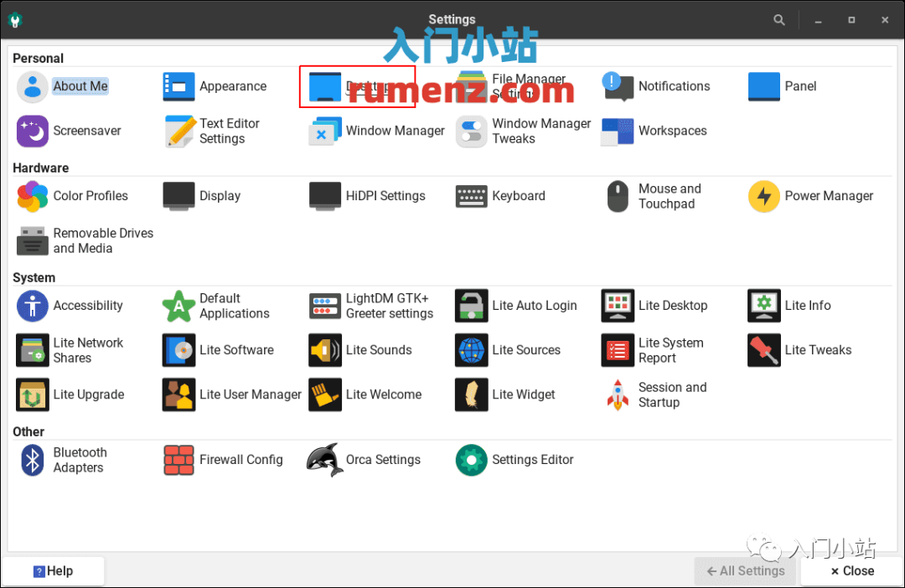Open Lite Desktop

click(x=654, y=306)
